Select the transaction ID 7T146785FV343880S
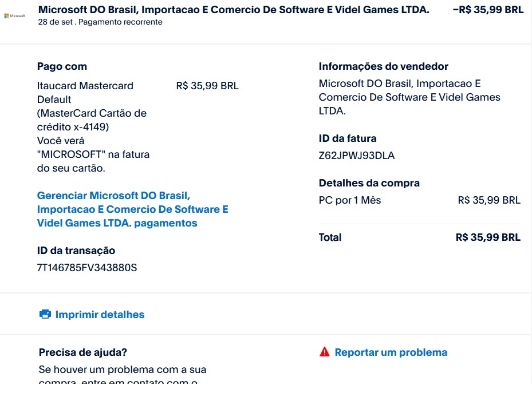 tap(87, 267)
